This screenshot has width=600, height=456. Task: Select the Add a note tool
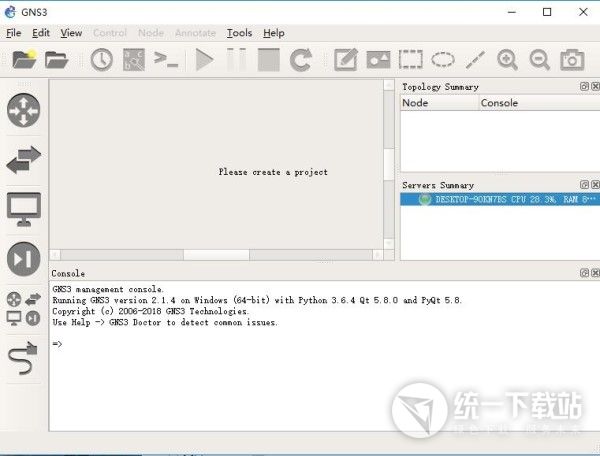tap(346, 60)
